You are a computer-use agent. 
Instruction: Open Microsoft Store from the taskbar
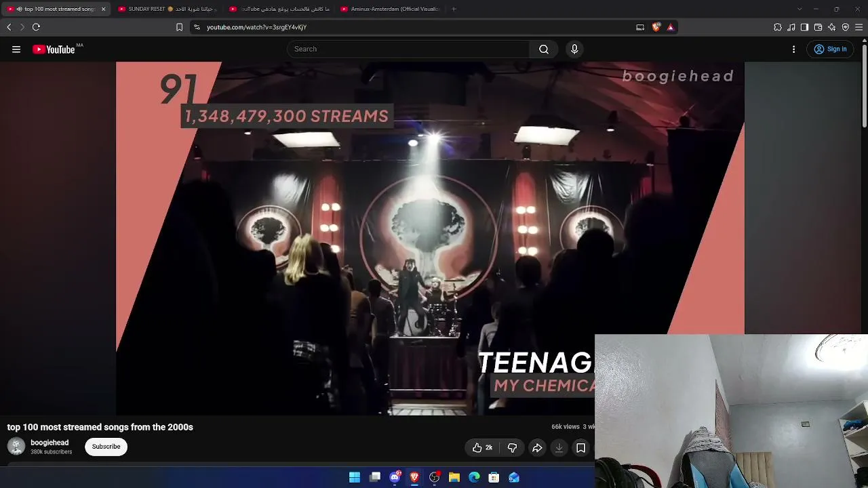[494, 477]
